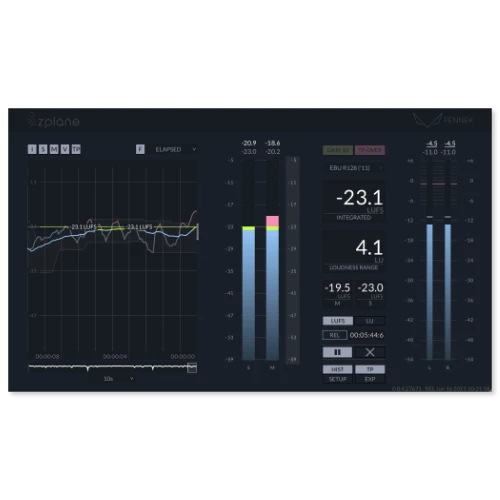Screen dimensions: 500x500
Task: Click the zplane logo
Action: (54, 121)
